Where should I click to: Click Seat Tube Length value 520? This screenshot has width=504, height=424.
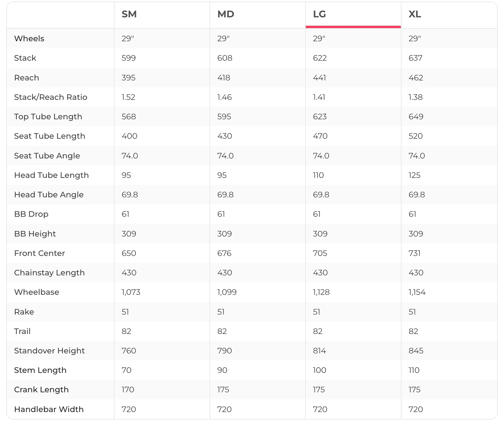[x=416, y=136]
